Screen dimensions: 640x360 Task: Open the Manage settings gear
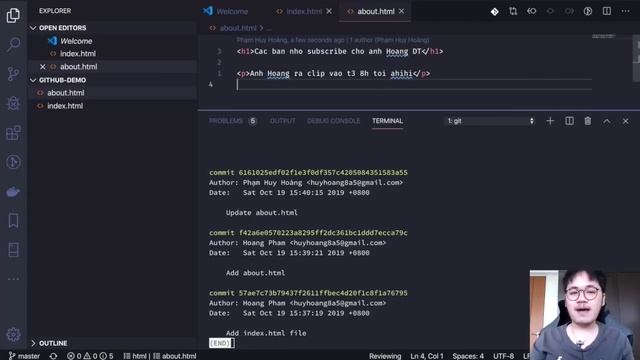[13, 335]
